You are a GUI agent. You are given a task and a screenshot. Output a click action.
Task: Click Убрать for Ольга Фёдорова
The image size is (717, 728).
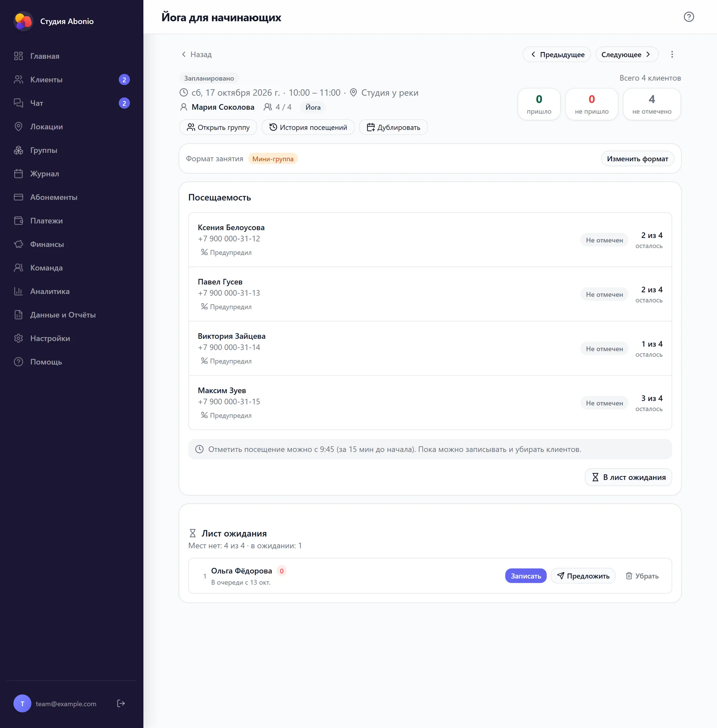[642, 576]
